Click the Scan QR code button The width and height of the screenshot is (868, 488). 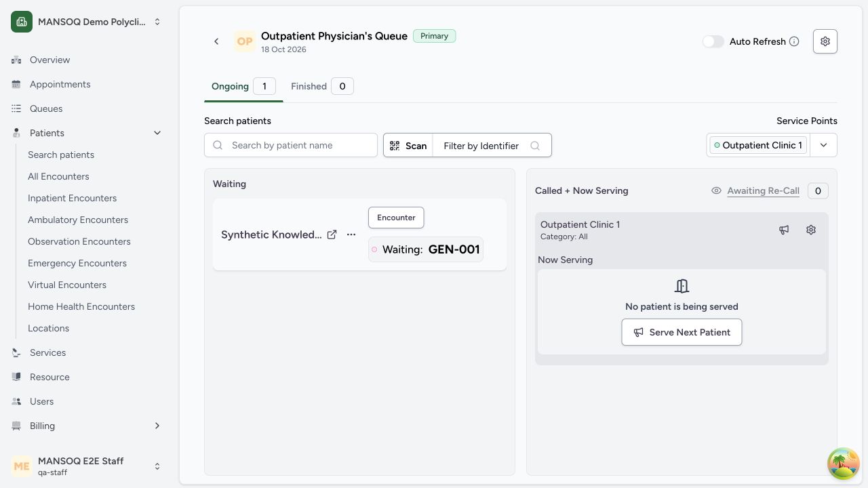pos(408,145)
